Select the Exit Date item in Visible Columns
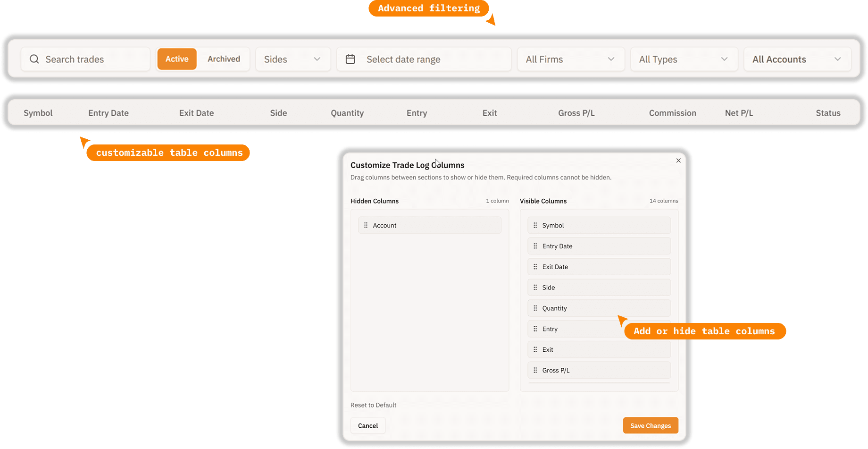The height and width of the screenshot is (449, 868). (599, 267)
